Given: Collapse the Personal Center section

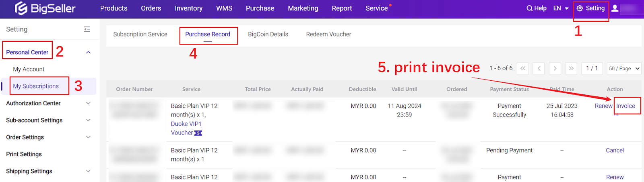Looking at the screenshot, I should pyautogui.click(x=88, y=52).
